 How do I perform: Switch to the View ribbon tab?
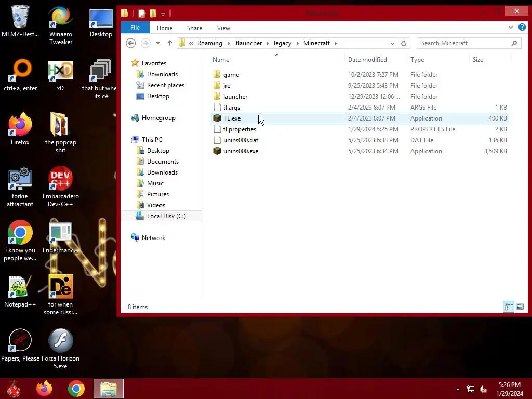pyautogui.click(x=223, y=28)
